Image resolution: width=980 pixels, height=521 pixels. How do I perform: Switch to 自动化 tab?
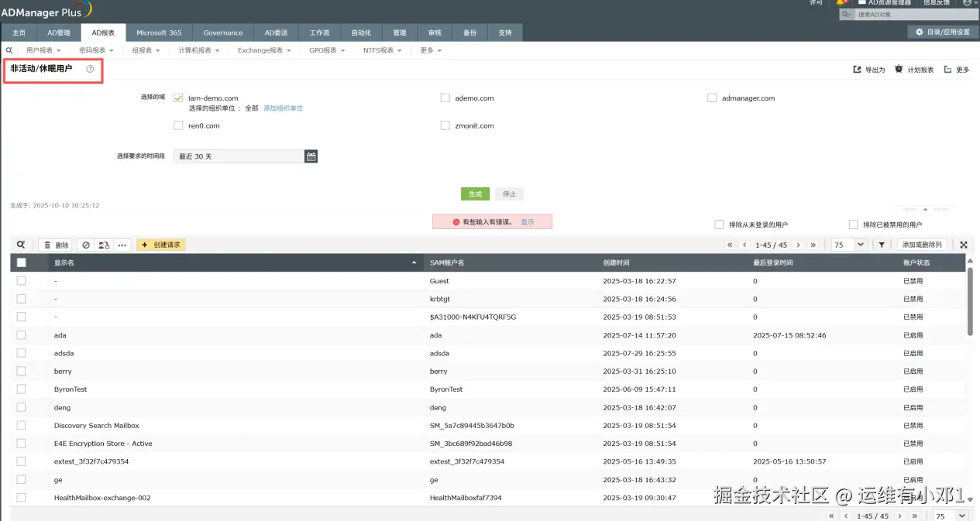pyautogui.click(x=361, y=33)
